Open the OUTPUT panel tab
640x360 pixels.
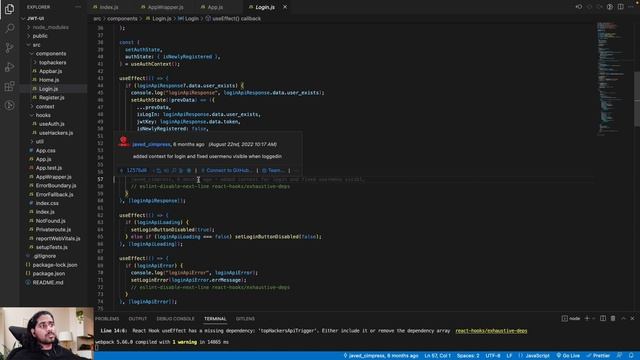click(138, 318)
